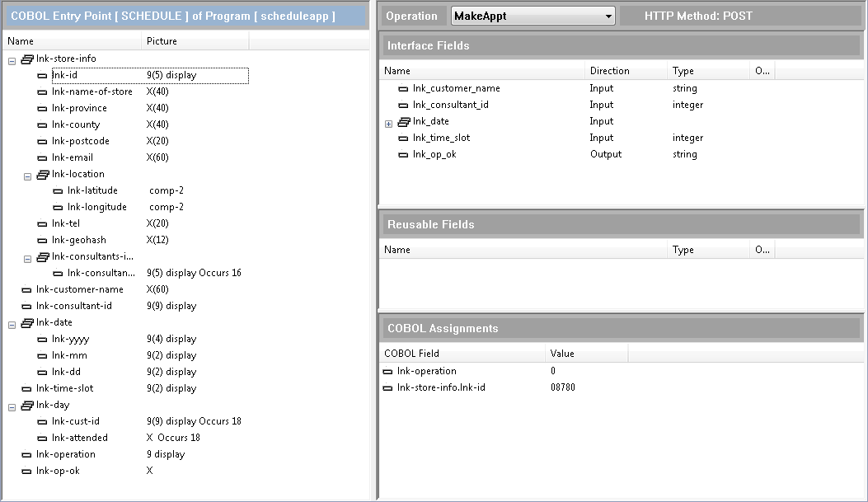Click the field icon beside lnk-name-of-store
The image size is (868, 502).
[43, 91]
